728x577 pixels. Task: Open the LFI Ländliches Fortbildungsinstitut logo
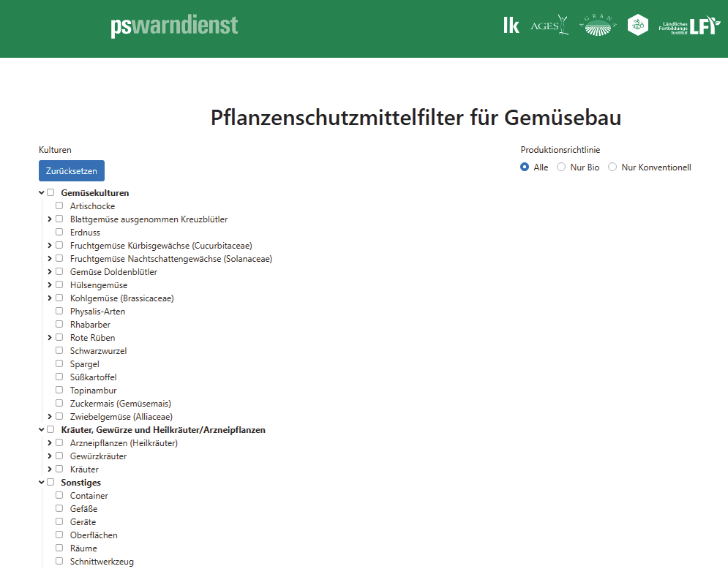(690, 26)
